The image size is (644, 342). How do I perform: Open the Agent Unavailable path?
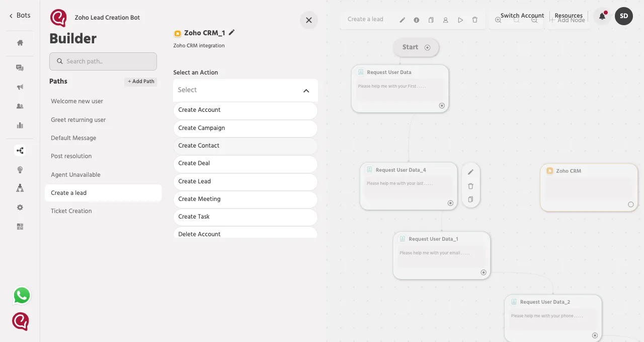pyautogui.click(x=103, y=175)
